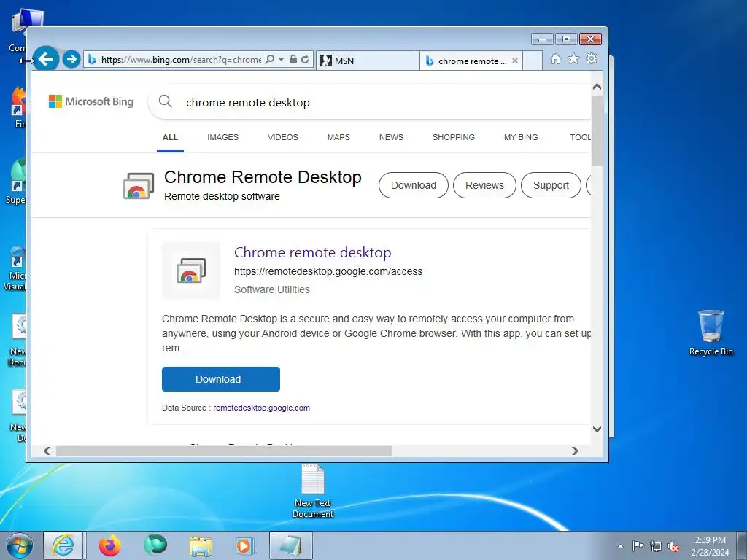Viewport: 747px width, 560px height.
Task: Click the horizontal scrollbar thumb
Action: tap(224, 451)
